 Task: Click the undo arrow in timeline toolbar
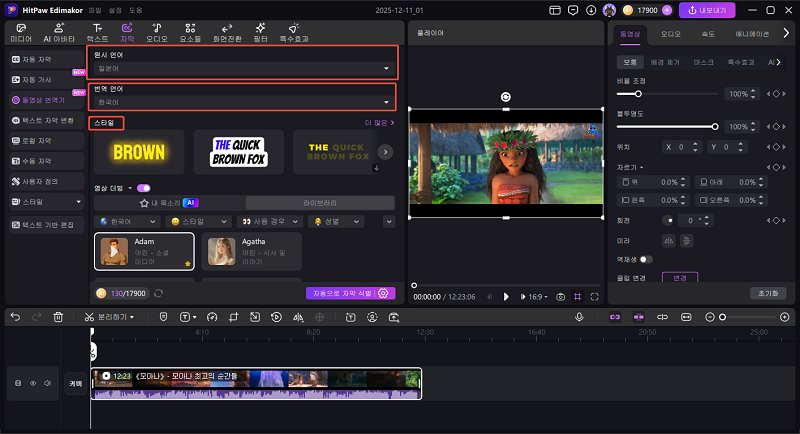15,317
